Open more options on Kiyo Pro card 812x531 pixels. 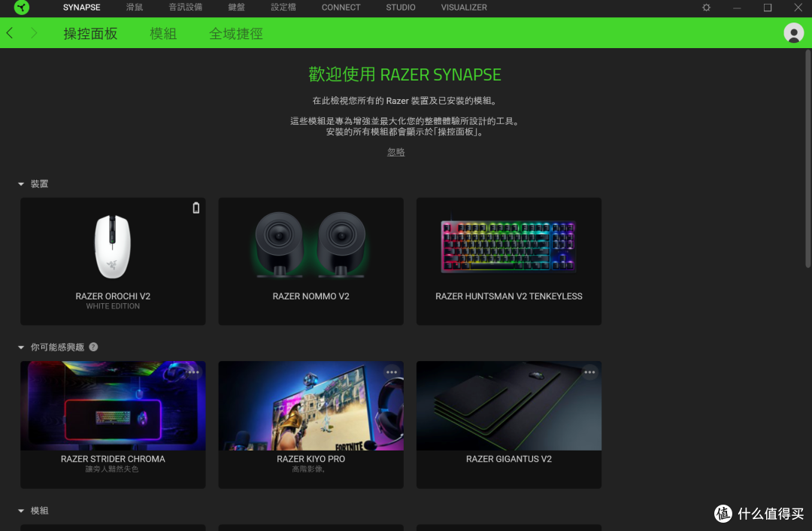392,372
